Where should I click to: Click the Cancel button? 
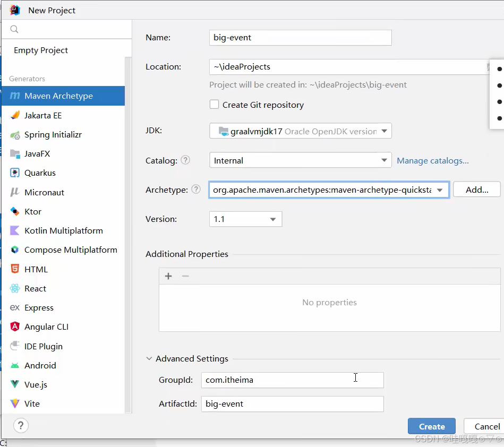[486, 426]
